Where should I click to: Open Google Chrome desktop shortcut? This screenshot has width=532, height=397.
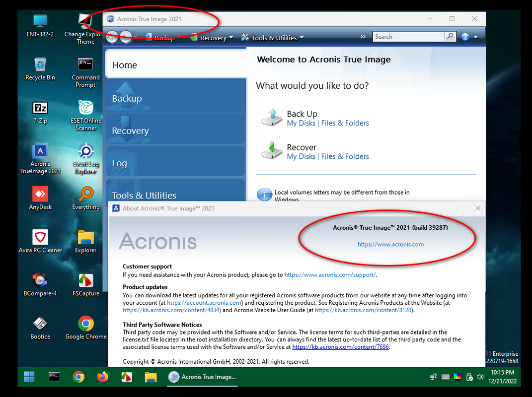(x=86, y=328)
